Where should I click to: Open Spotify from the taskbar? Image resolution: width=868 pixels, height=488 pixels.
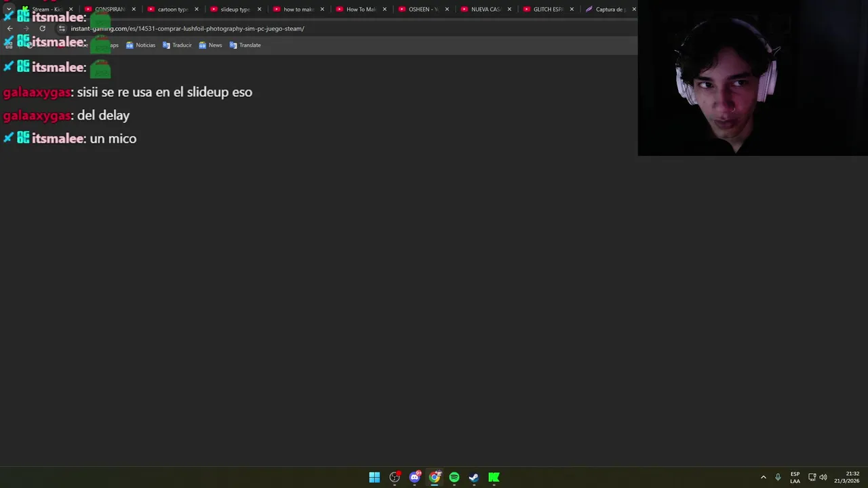point(454,477)
